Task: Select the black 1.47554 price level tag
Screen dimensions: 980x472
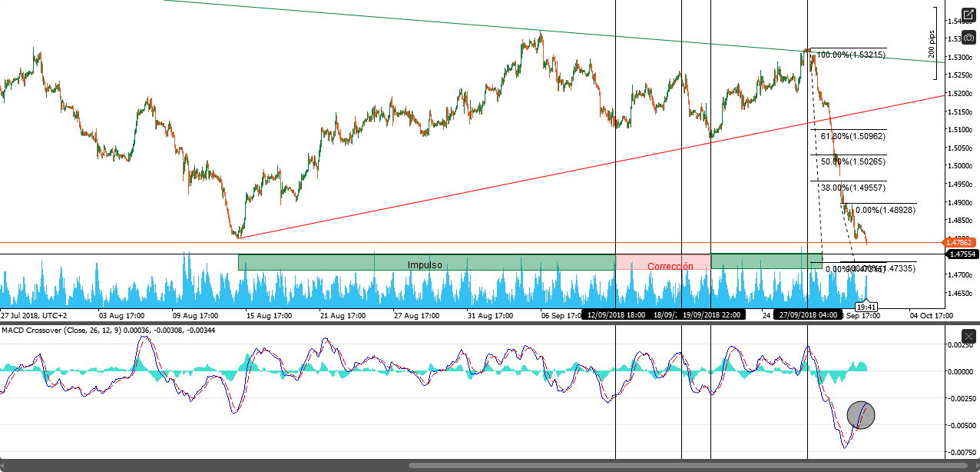Action: (x=963, y=254)
